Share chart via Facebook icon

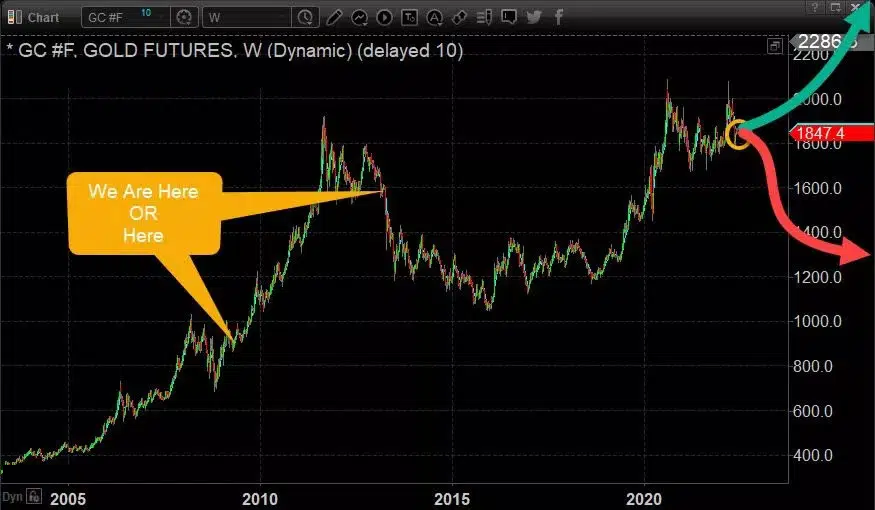(558, 17)
